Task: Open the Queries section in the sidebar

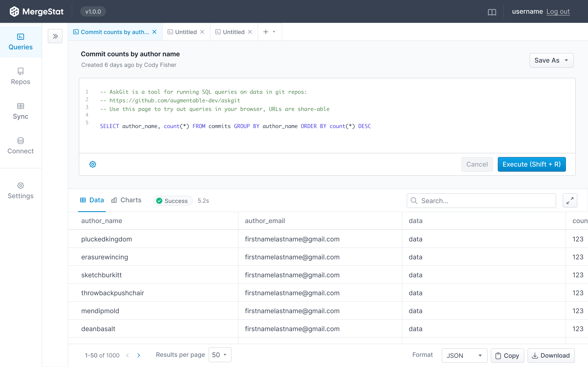Action: pos(20,42)
